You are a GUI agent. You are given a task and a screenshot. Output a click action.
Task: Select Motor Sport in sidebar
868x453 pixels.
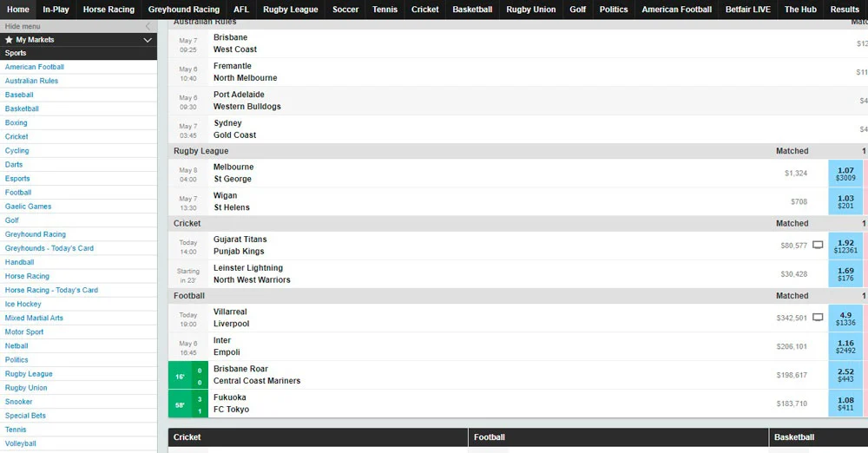coord(23,332)
